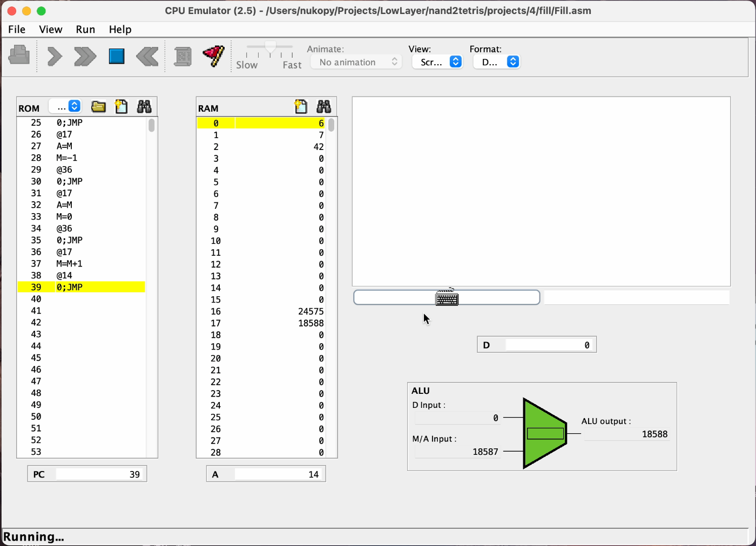Open the ROM format dropdown
The height and width of the screenshot is (546, 756).
pyautogui.click(x=65, y=106)
